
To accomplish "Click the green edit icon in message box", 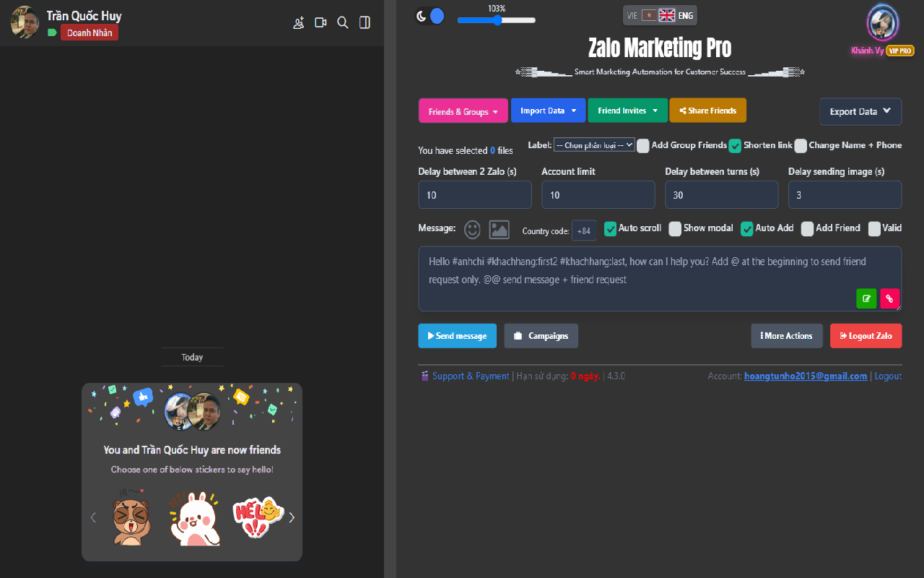I will 866,298.
